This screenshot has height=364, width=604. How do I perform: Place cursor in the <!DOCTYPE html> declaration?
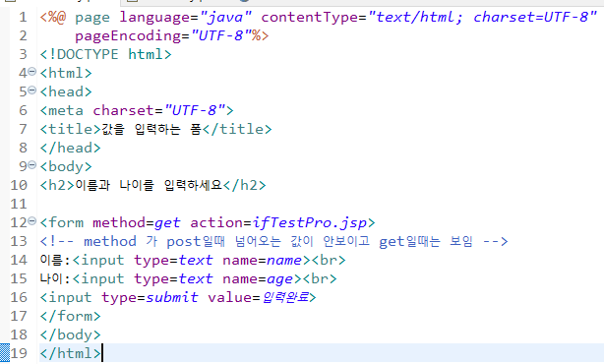(105, 54)
